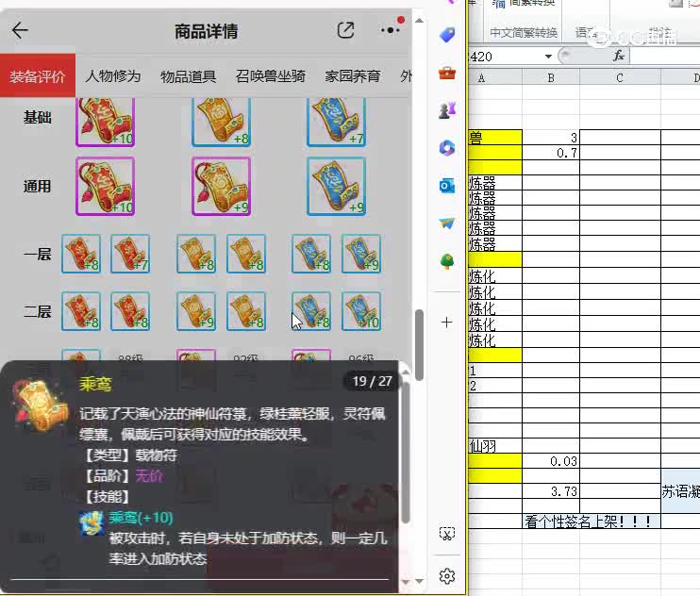The image size is (700, 596).
Task: Open the share icon in header
Action: click(345, 30)
